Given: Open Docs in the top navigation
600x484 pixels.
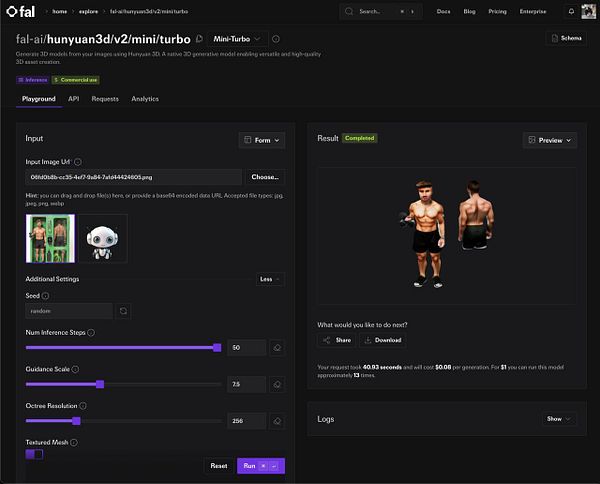Looking at the screenshot, I should click(443, 11).
